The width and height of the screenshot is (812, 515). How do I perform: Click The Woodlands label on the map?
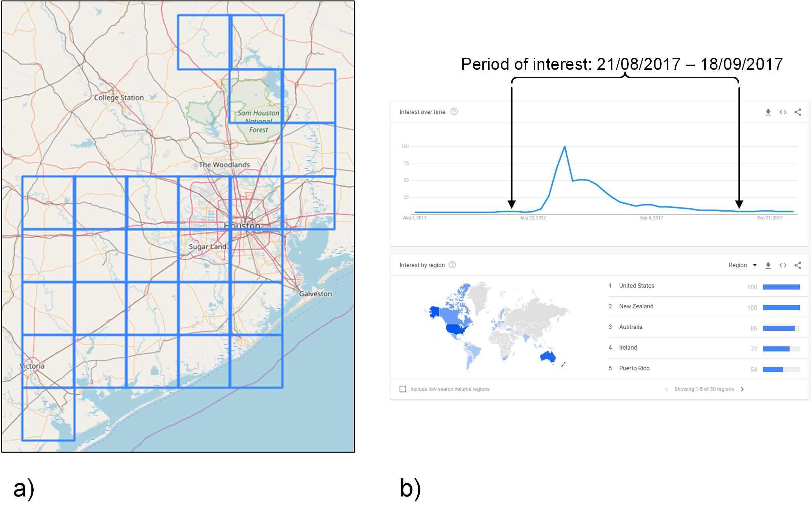(225, 165)
